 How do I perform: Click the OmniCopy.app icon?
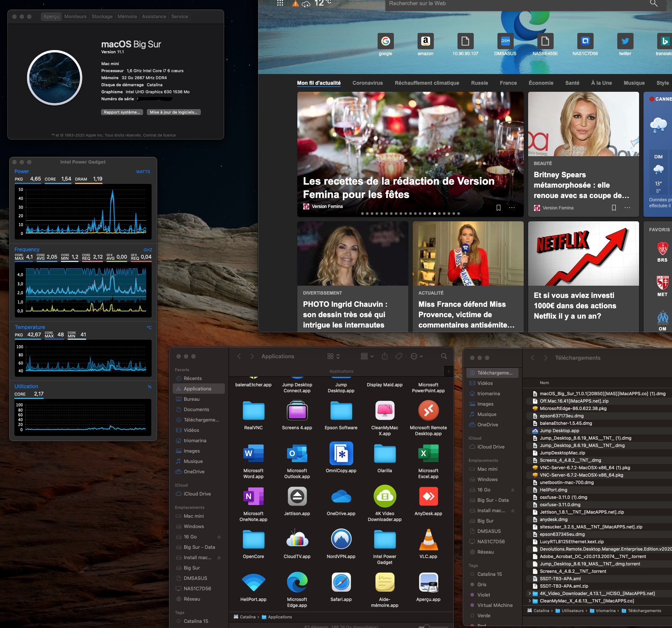click(x=341, y=454)
